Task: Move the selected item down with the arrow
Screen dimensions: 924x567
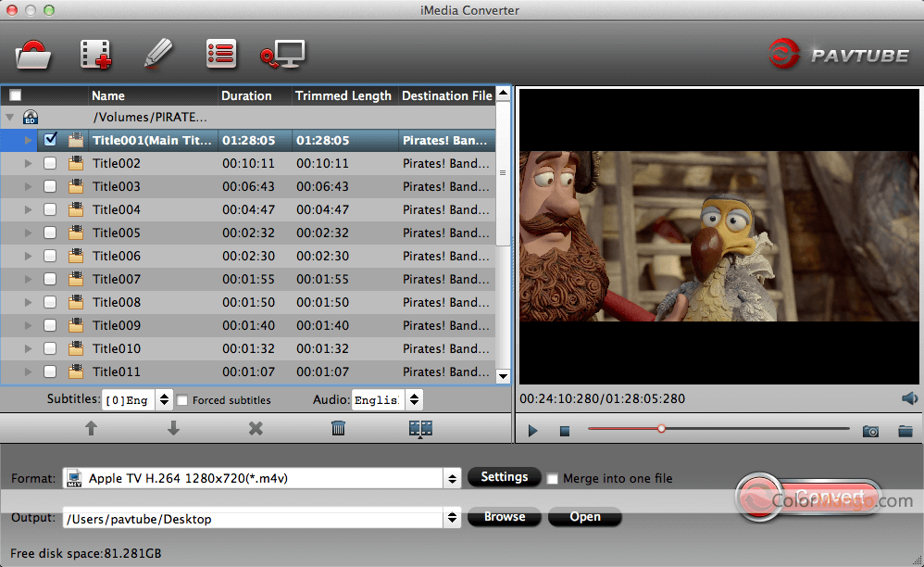Action: tap(173, 428)
